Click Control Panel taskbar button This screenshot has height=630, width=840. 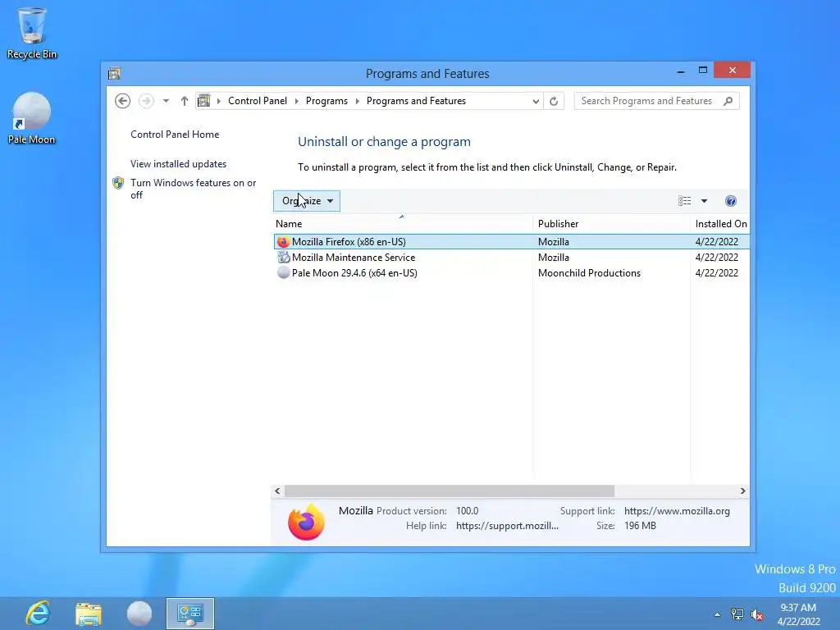[190, 614]
